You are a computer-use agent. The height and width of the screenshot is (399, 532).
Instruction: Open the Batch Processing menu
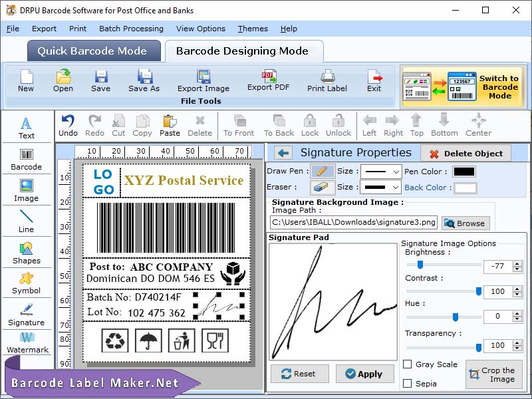[131, 29]
